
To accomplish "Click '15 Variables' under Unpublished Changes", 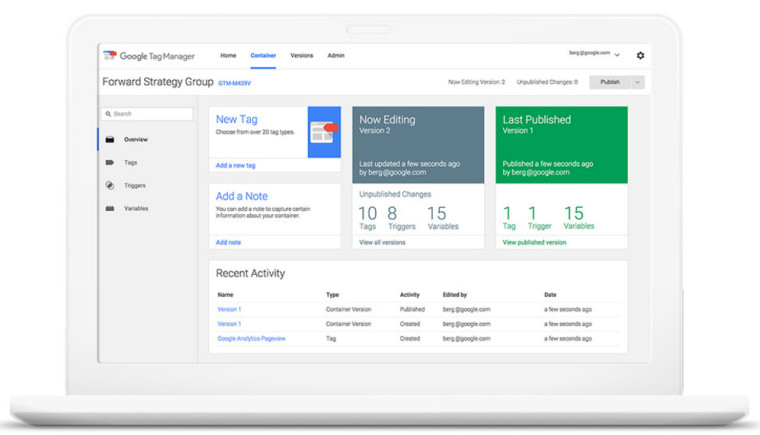I will point(443,218).
